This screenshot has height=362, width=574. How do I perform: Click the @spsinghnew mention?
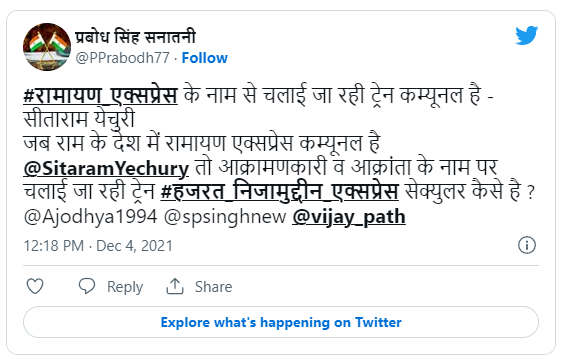[x=225, y=217]
